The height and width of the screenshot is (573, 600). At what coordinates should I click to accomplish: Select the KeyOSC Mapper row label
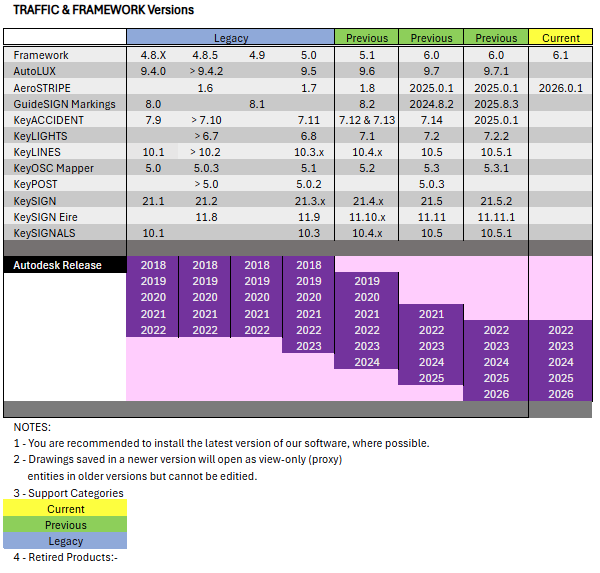coord(54,168)
